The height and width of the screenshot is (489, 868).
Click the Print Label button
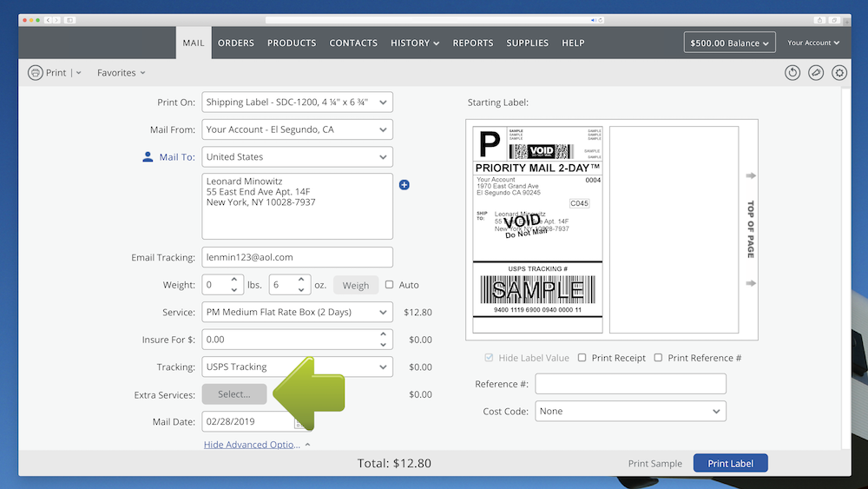[730, 463]
